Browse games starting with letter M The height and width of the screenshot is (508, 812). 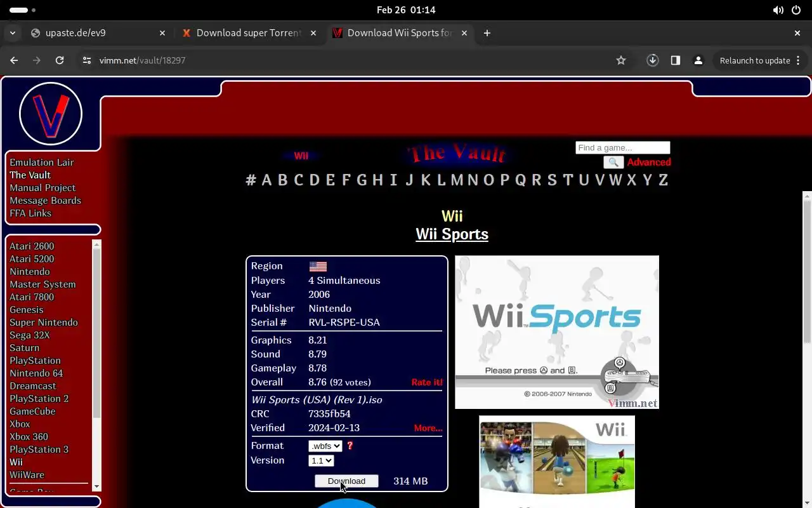pyautogui.click(x=457, y=180)
